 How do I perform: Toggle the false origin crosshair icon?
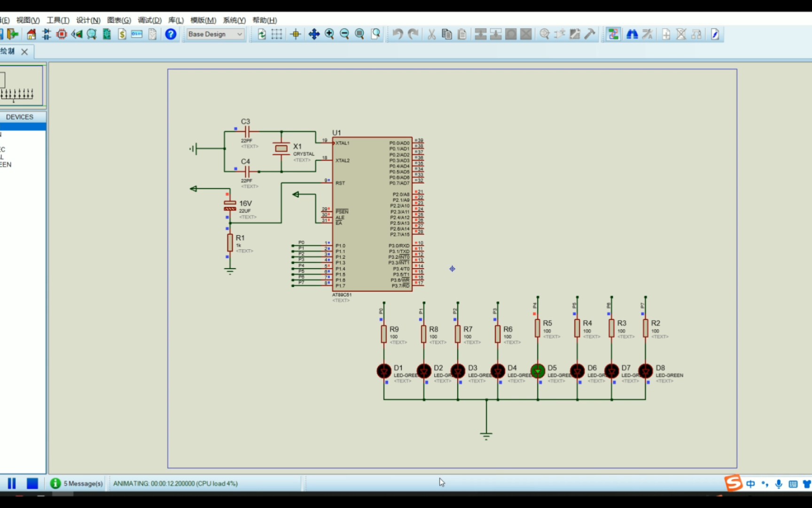(x=296, y=34)
